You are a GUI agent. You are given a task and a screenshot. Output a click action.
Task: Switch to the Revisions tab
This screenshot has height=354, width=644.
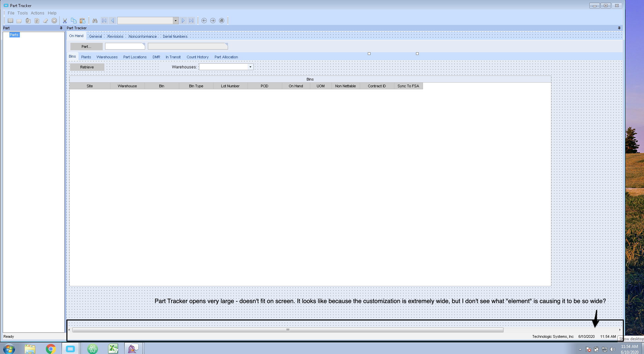(115, 36)
